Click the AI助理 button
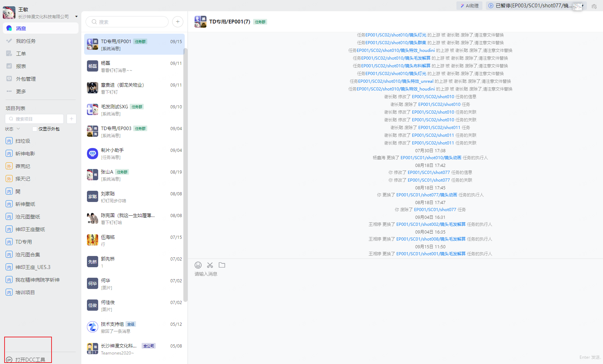 469,6
